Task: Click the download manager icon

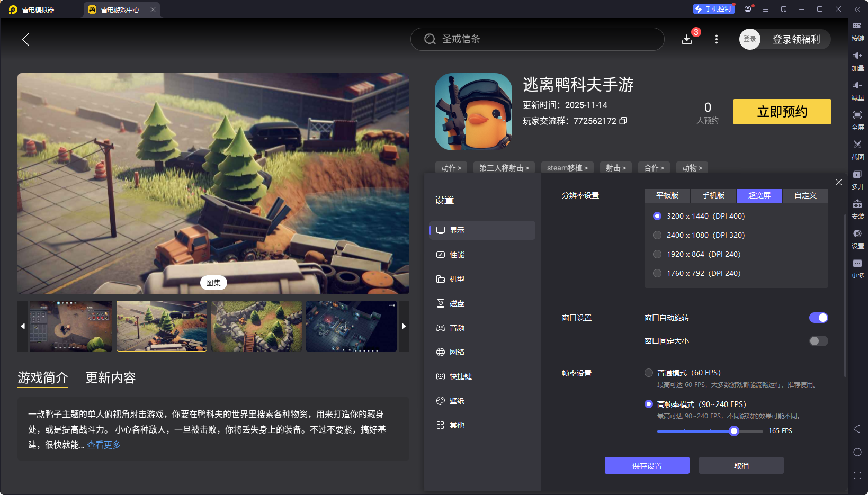Action: pyautogui.click(x=687, y=39)
